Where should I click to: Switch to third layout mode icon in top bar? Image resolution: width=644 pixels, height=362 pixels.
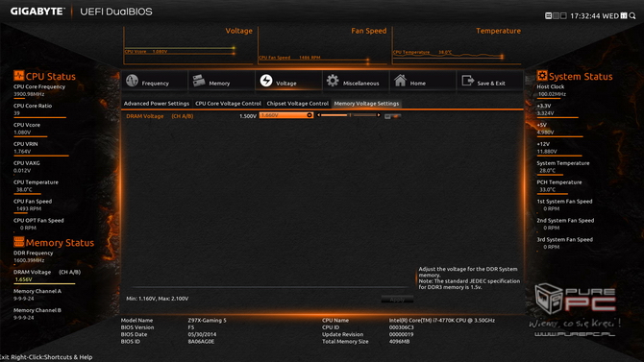pos(563,15)
